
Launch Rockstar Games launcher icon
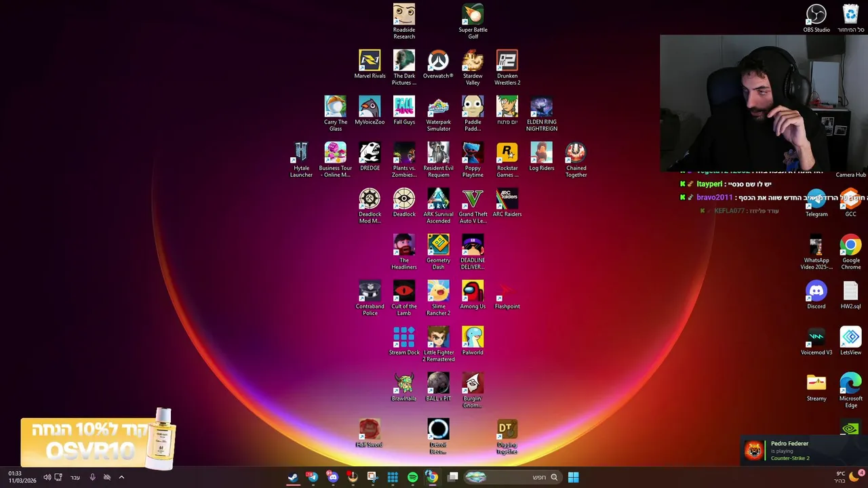click(x=507, y=160)
